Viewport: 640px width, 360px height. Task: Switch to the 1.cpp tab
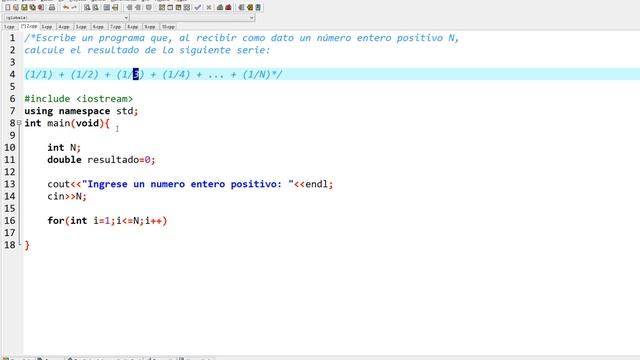9,27
